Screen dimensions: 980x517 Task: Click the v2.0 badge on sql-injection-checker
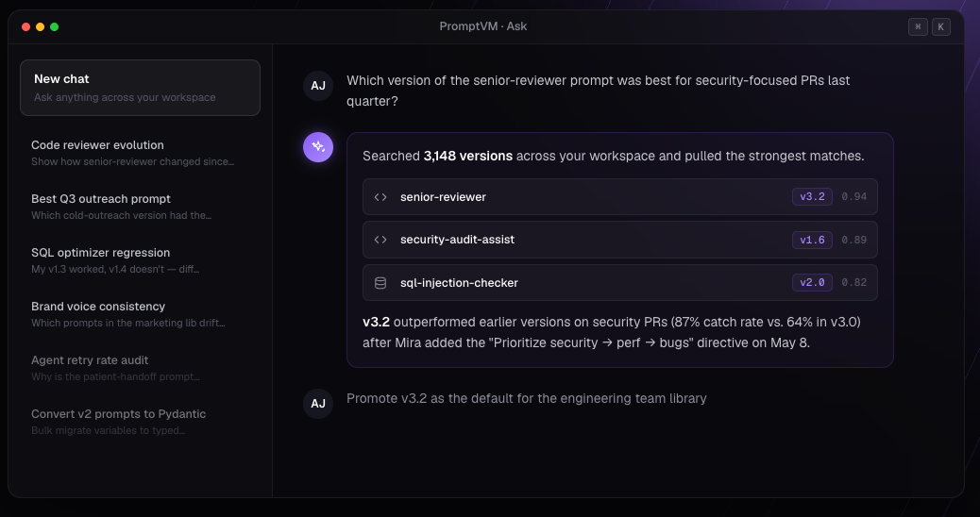pyautogui.click(x=812, y=282)
